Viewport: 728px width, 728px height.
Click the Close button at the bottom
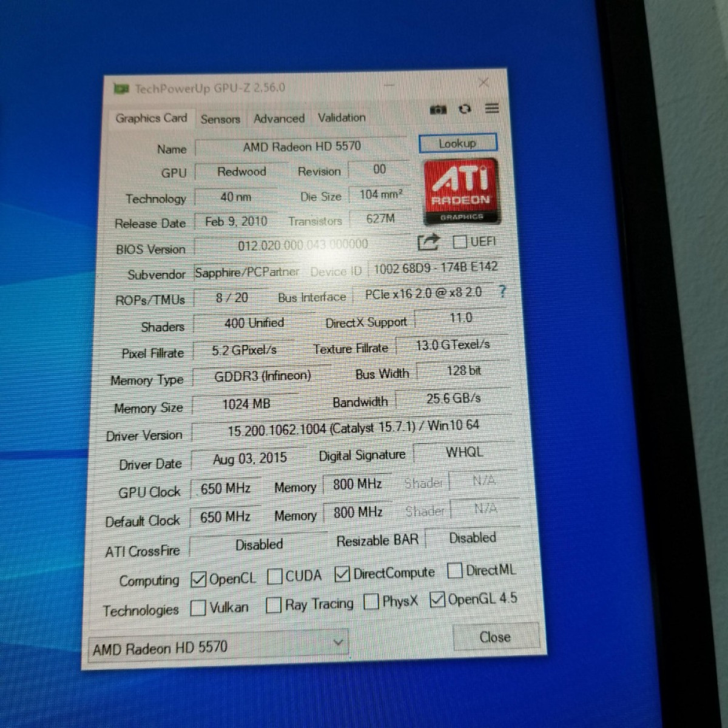(x=496, y=637)
